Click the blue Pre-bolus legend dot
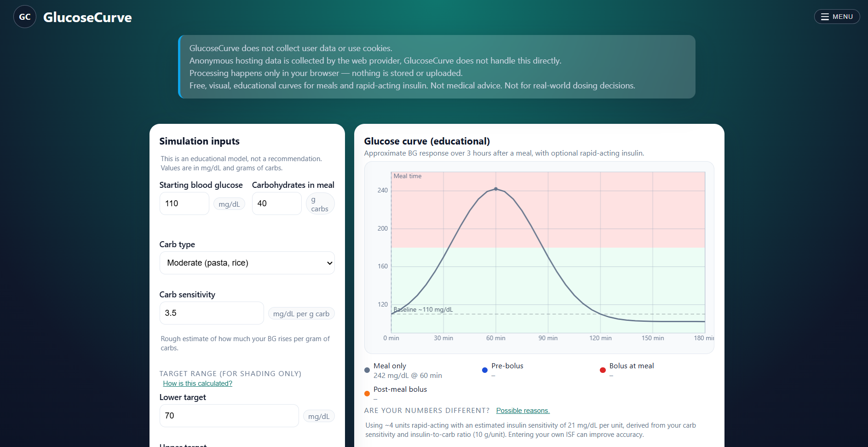 (x=484, y=370)
